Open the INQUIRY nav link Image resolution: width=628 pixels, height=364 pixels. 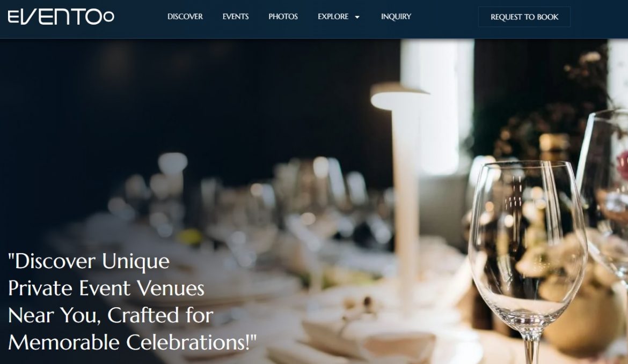point(396,17)
